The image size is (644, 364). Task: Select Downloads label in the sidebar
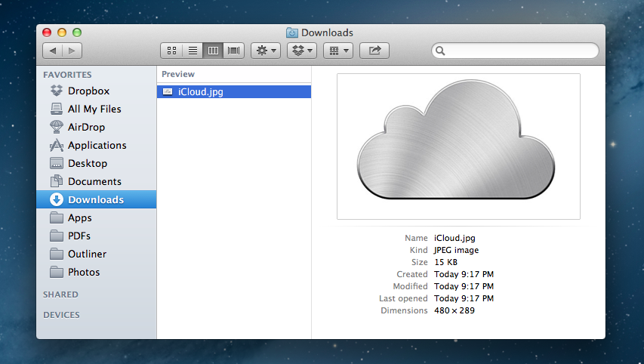[96, 199]
